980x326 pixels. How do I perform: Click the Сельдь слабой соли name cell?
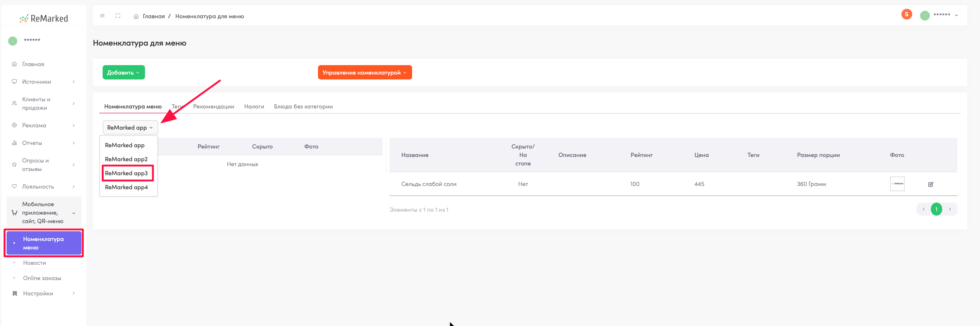pos(429,184)
